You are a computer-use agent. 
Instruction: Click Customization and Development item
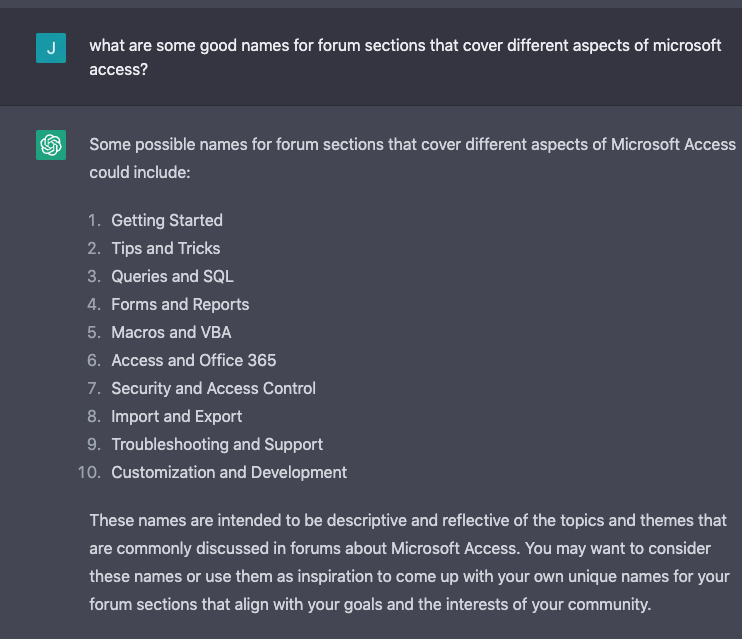229,472
